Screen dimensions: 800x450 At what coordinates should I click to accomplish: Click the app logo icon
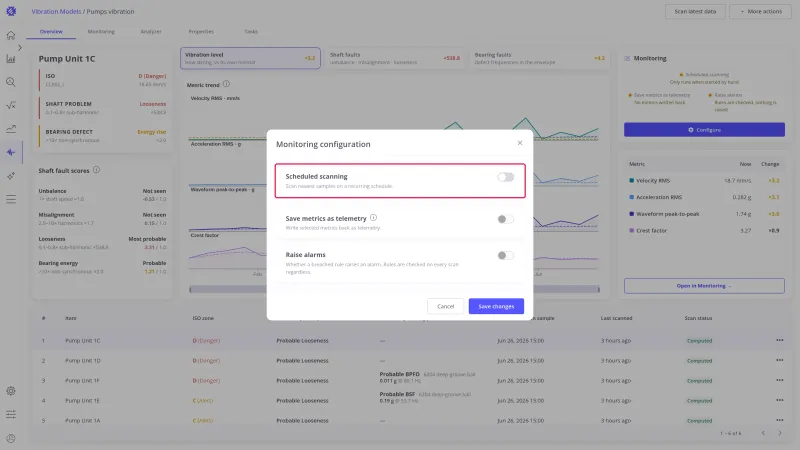click(x=11, y=11)
